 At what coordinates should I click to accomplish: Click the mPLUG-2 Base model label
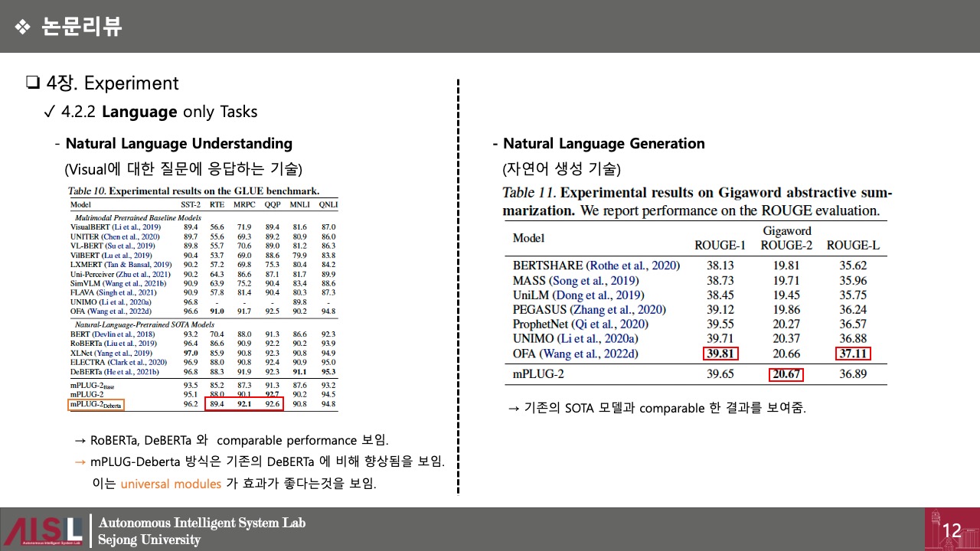[x=91, y=386]
